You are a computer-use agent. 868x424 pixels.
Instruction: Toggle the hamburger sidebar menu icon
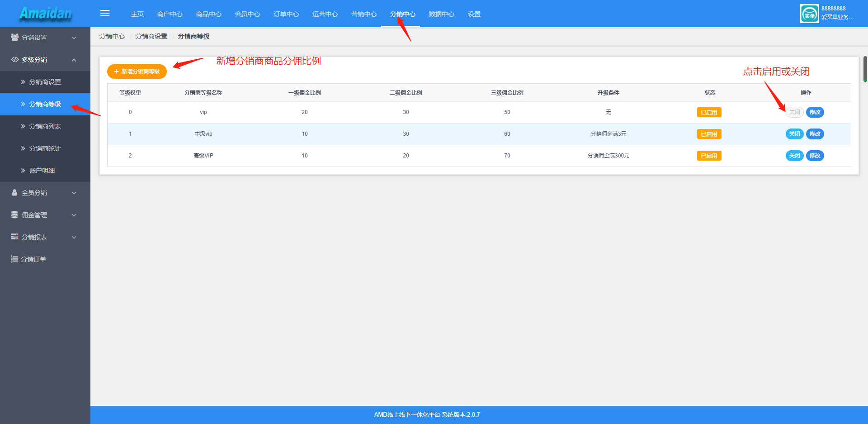[105, 13]
